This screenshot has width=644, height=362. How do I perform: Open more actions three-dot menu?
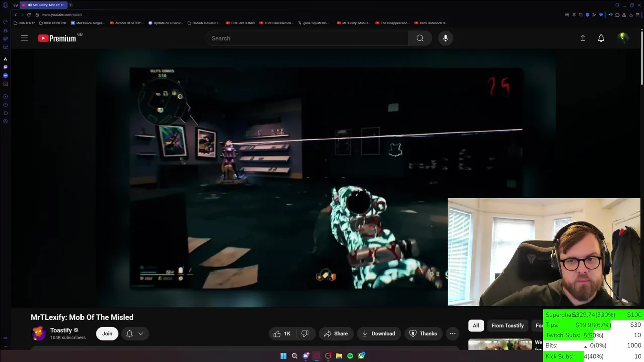pyautogui.click(x=452, y=334)
